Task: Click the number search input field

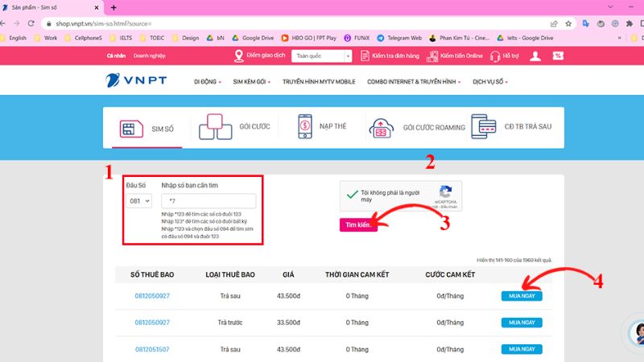Action: click(208, 201)
